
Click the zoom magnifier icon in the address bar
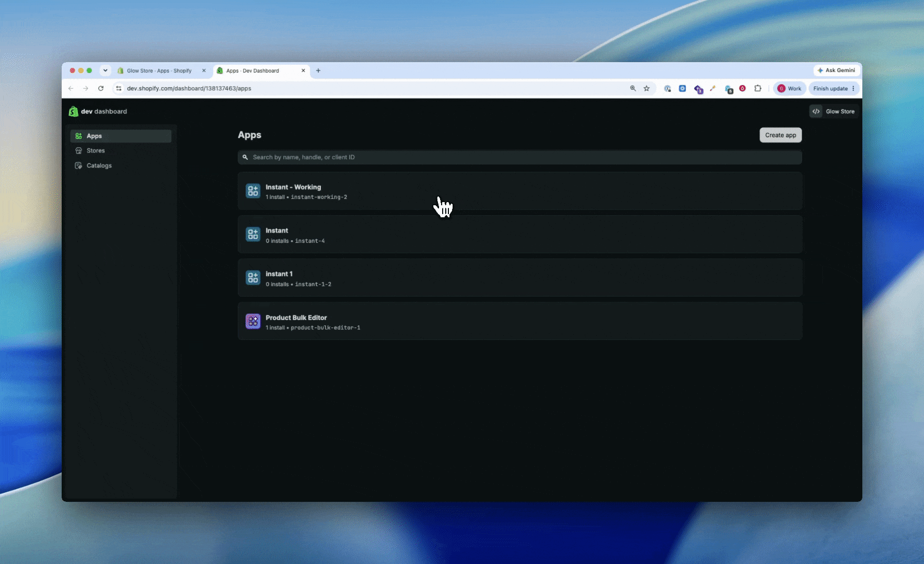633,89
